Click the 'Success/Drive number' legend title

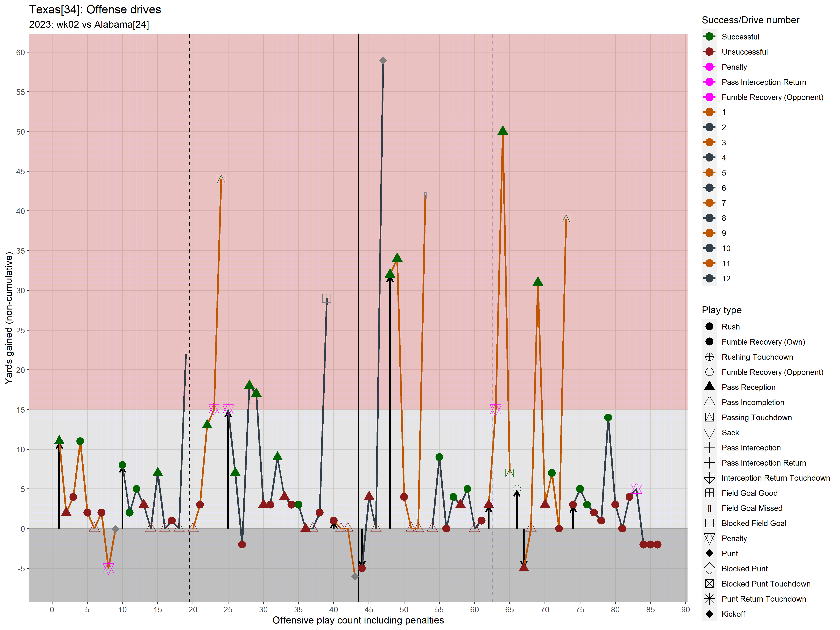click(x=750, y=20)
